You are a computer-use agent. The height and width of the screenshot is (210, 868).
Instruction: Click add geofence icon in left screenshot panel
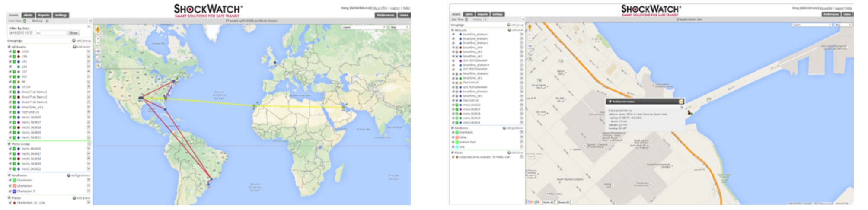coord(69,175)
